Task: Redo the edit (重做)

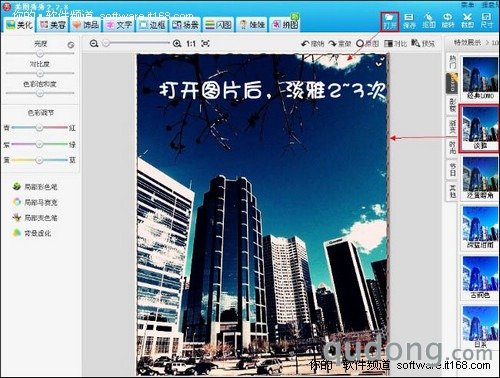Action: point(340,43)
